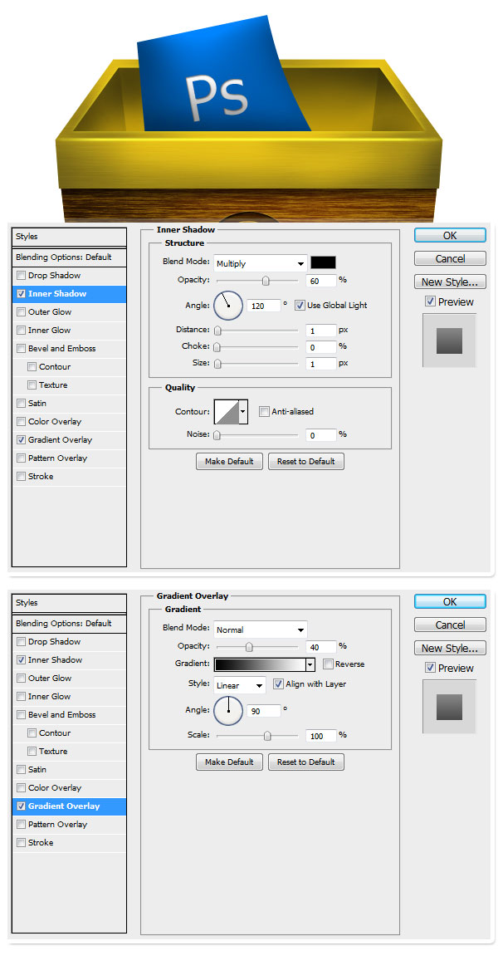Tick Outer Glow in the Inner Shadow settings dialog

point(22,312)
